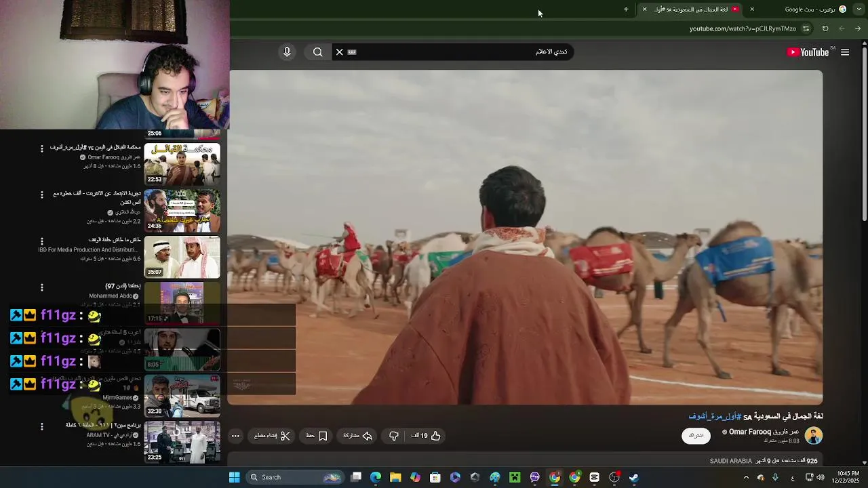This screenshot has width=868, height=488.
Task: Show hidden system tray icons chevron
Action: pos(746,477)
